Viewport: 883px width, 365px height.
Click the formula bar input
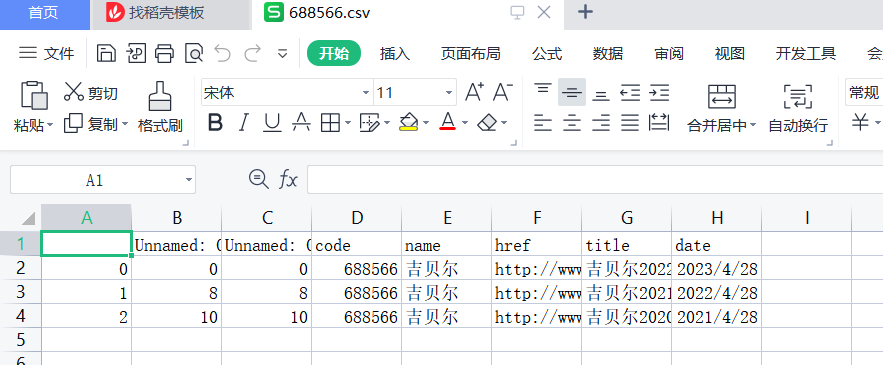pos(595,180)
